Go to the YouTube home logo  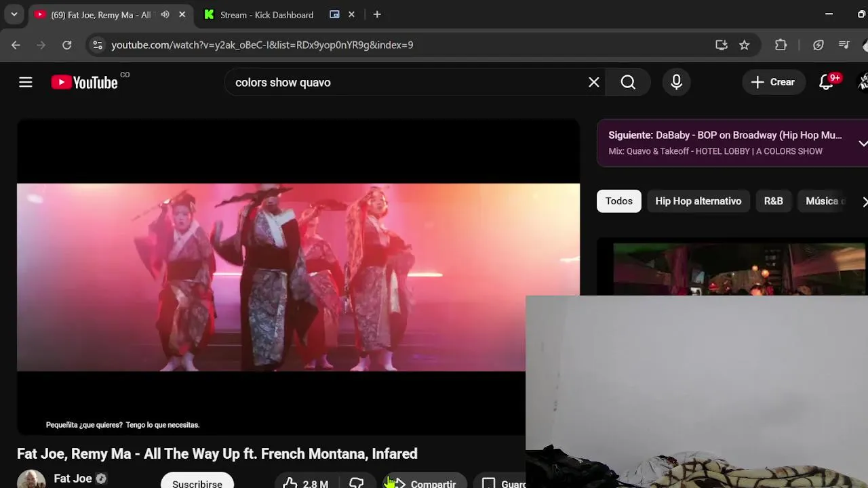[x=84, y=82]
